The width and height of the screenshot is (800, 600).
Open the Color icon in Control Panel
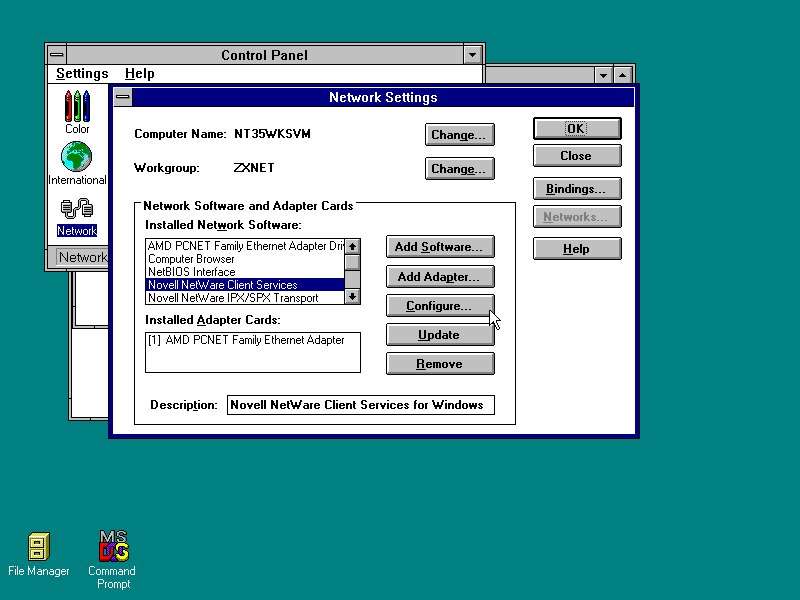coord(77,112)
